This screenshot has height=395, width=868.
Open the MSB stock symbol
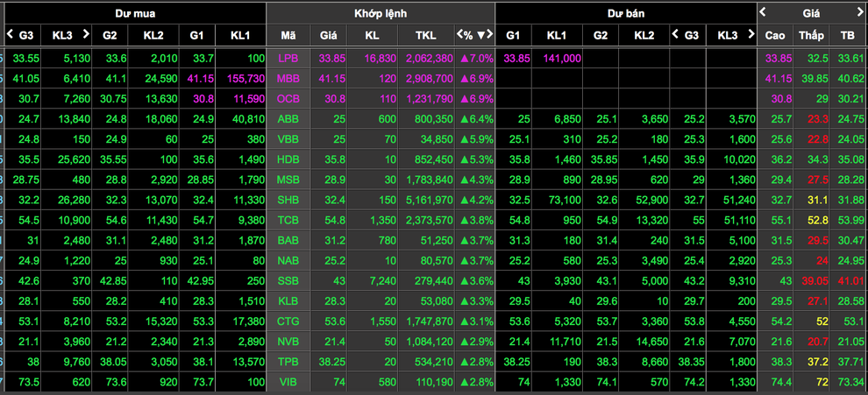tap(288, 180)
